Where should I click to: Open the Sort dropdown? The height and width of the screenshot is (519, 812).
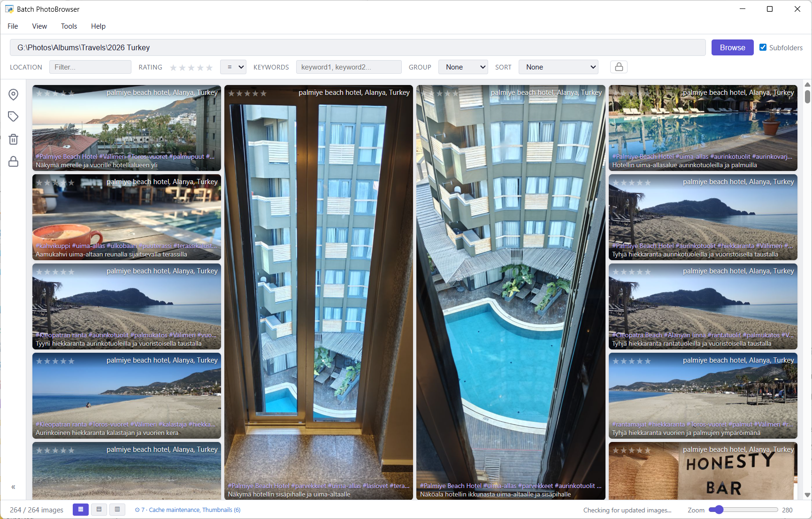558,67
